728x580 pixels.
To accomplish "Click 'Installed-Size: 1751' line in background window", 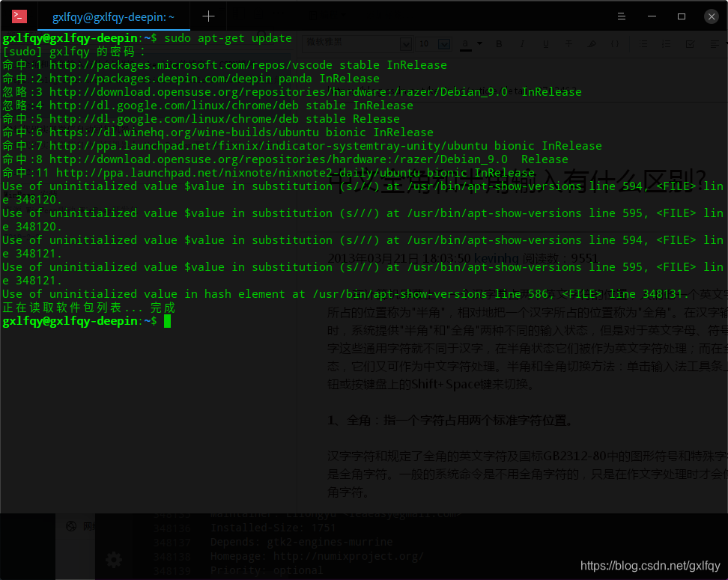I will tap(273, 528).
